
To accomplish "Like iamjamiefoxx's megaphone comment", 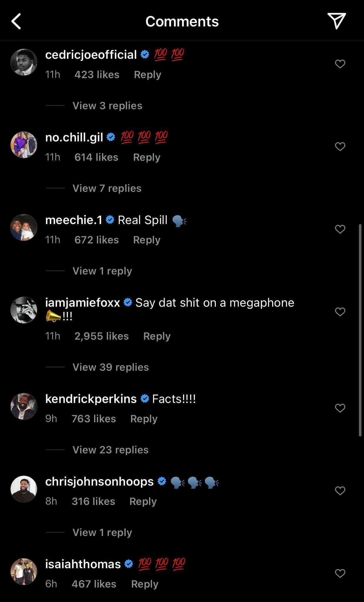I will pyautogui.click(x=340, y=312).
